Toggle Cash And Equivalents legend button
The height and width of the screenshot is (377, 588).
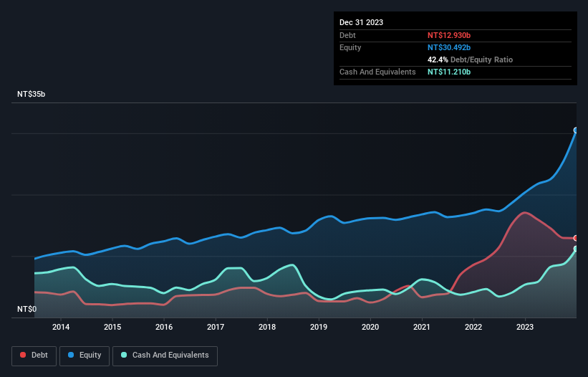coord(165,355)
